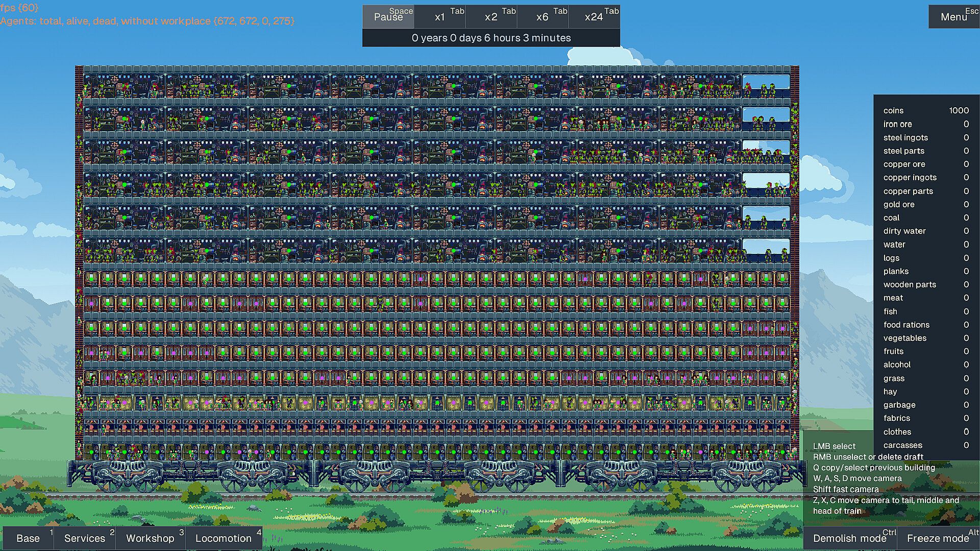
Task: Click the Agents statistics line
Action: tap(147, 21)
